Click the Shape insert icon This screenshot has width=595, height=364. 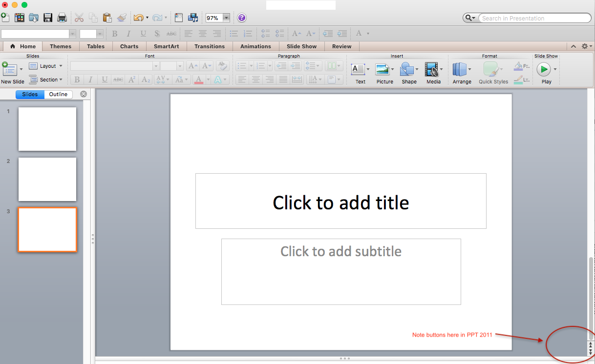click(406, 69)
